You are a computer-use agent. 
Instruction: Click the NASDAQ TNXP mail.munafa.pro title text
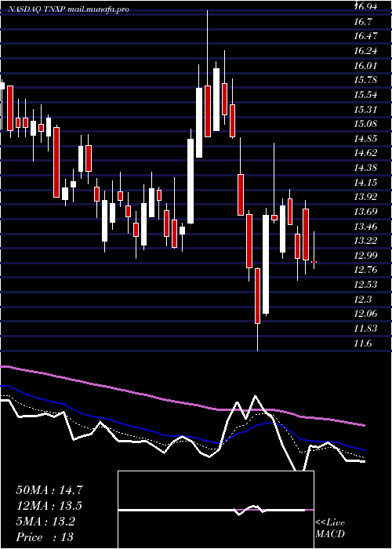(x=68, y=9)
